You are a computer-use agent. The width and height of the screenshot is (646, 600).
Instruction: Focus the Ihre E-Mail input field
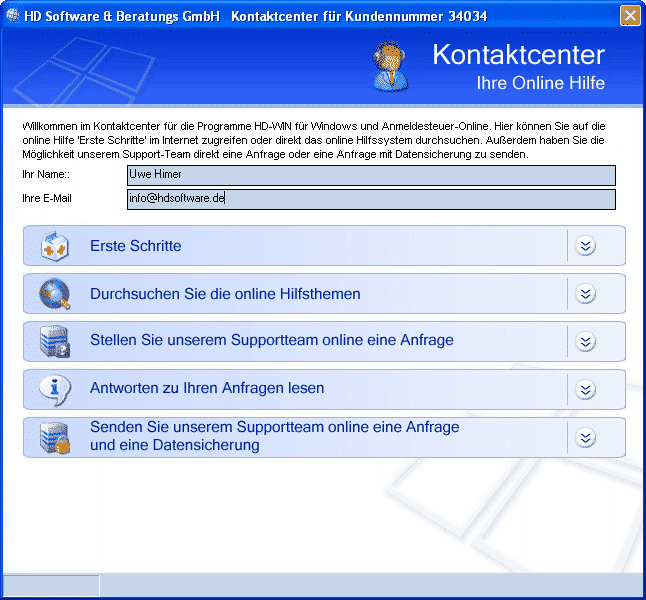[371, 199]
